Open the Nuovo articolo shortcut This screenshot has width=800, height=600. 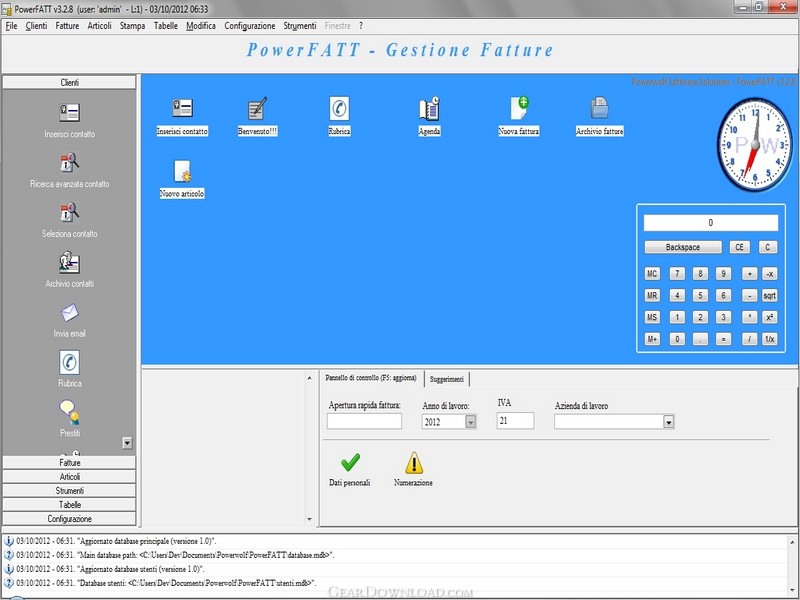pos(182,171)
